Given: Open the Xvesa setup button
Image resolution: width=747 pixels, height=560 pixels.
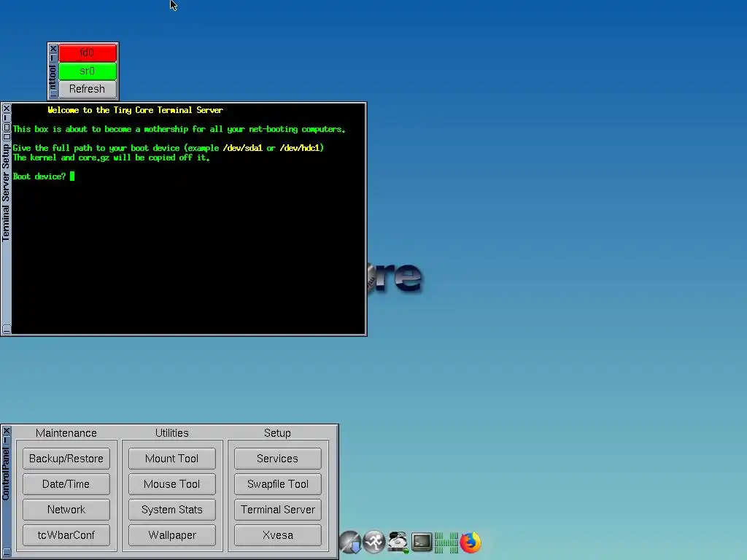Looking at the screenshot, I should point(278,535).
